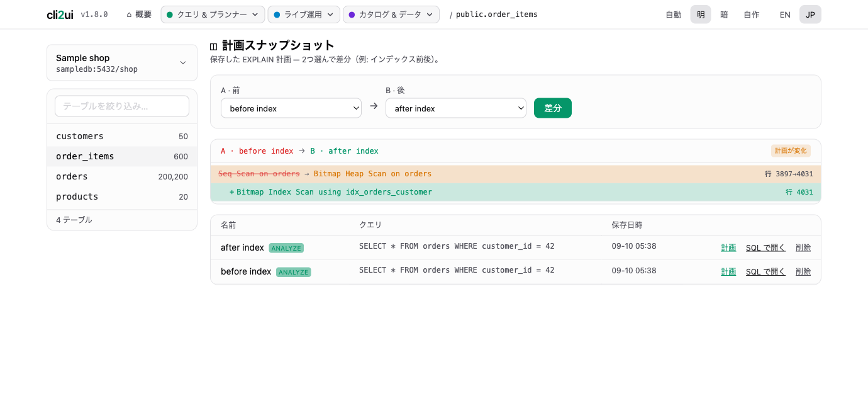Viewport: 868px width, 403px height.
Task: Switch theme to 暗
Action: 724,14
